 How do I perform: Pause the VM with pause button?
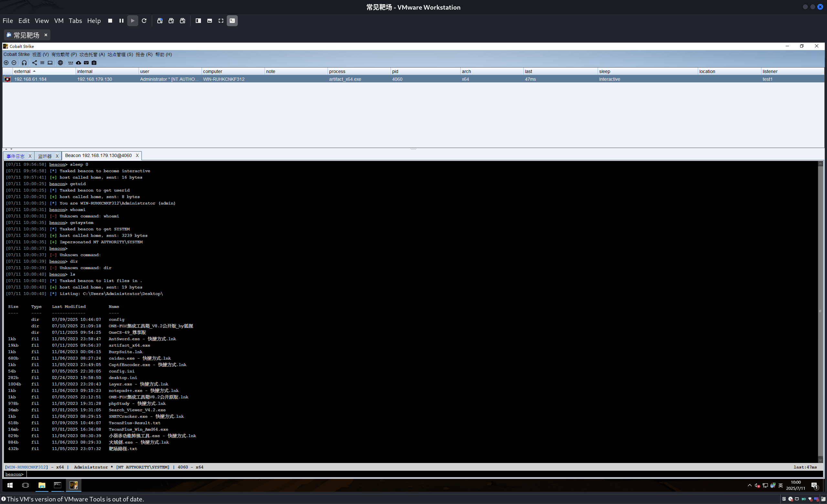[x=121, y=21]
